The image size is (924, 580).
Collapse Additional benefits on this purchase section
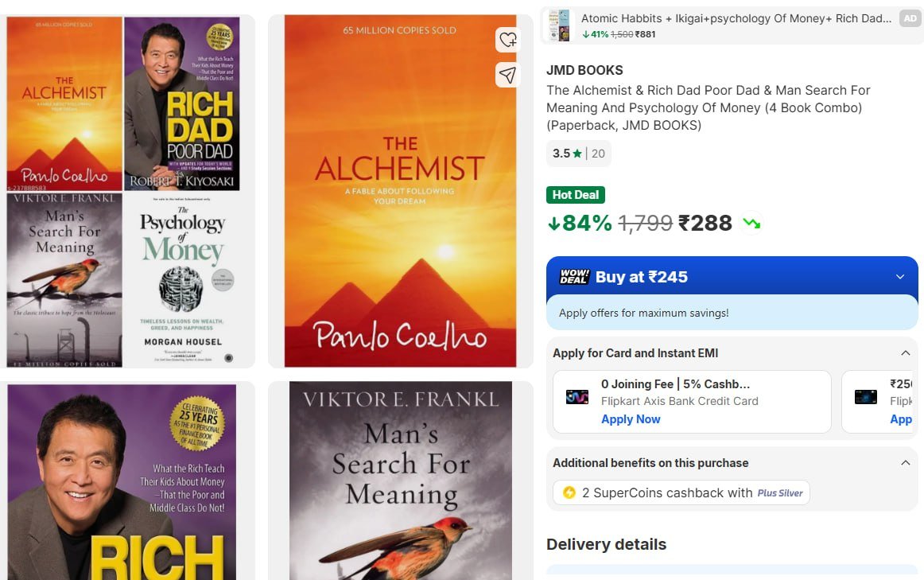pyautogui.click(x=905, y=463)
